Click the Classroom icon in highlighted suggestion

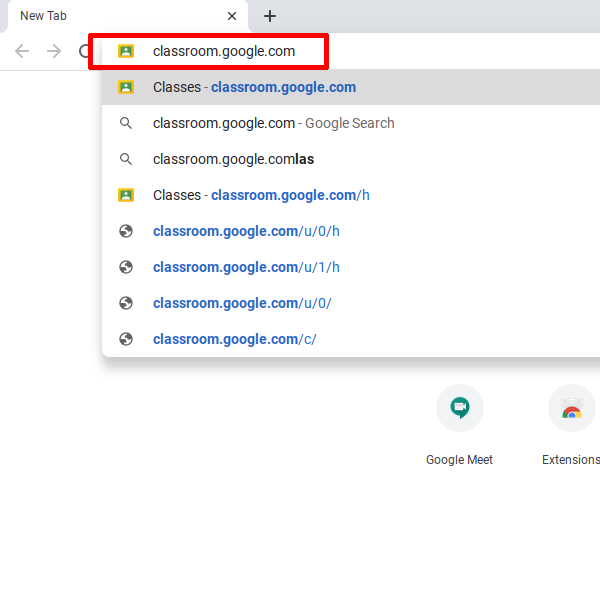point(126,87)
